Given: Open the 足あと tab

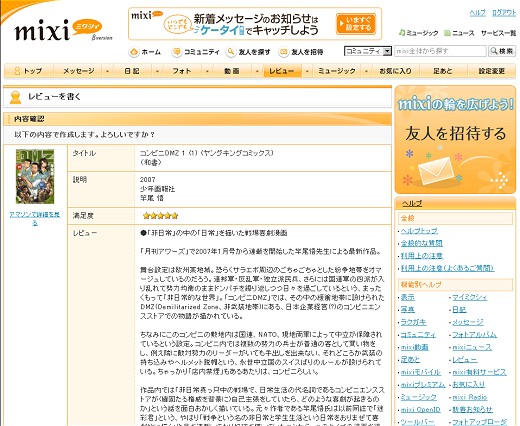Looking at the screenshot, I should pyautogui.click(x=443, y=71).
